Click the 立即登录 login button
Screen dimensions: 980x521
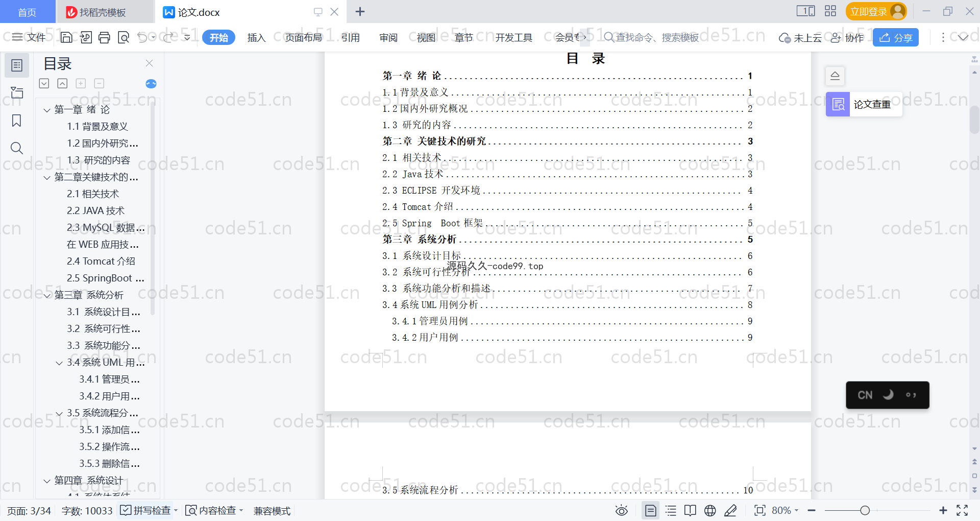(x=876, y=11)
